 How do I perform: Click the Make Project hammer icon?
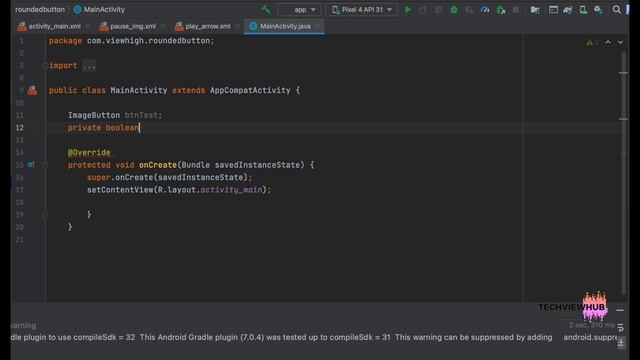tap(266, 9)
